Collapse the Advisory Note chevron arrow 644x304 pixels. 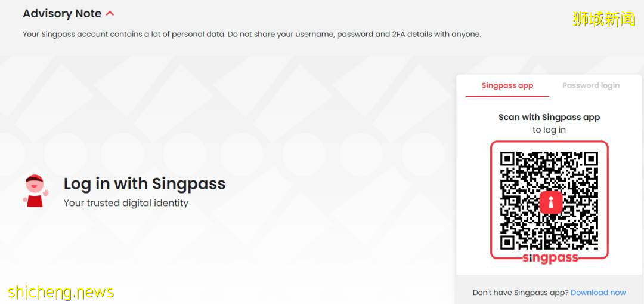[110, 13]
